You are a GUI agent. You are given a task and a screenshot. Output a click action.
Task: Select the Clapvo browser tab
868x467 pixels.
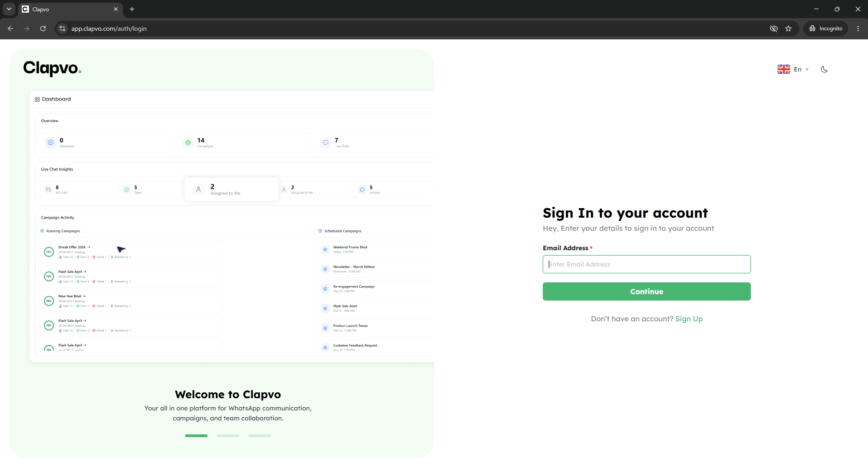70,9
